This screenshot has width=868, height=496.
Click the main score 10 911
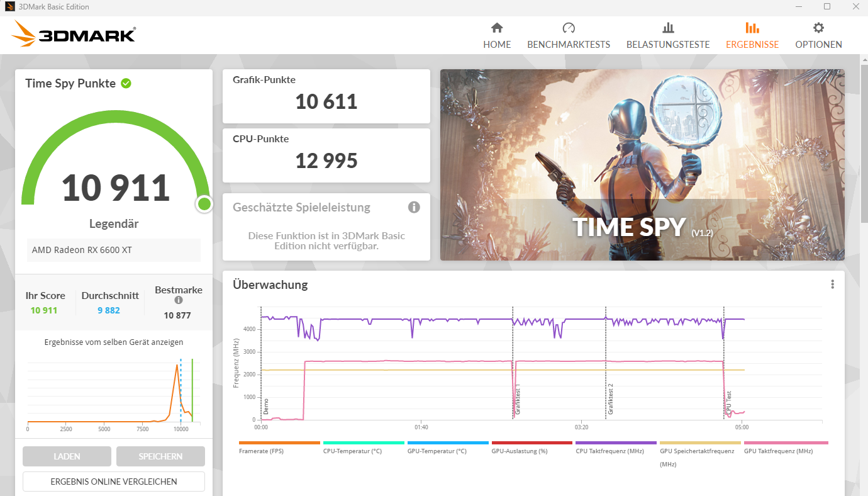click(116, 188)
